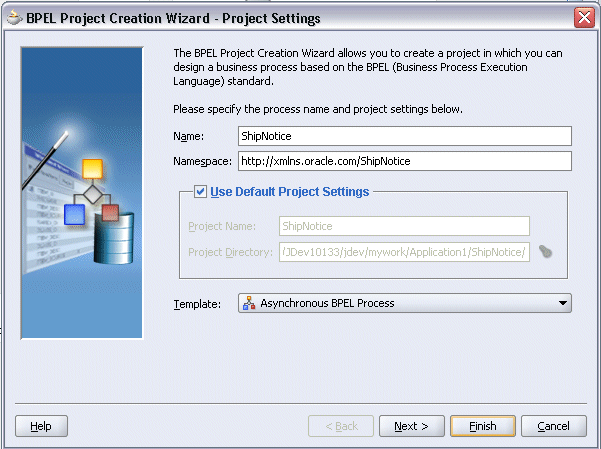Click the Project Directory label
Viewport: 601px width, 449px height.
[230, 252]
